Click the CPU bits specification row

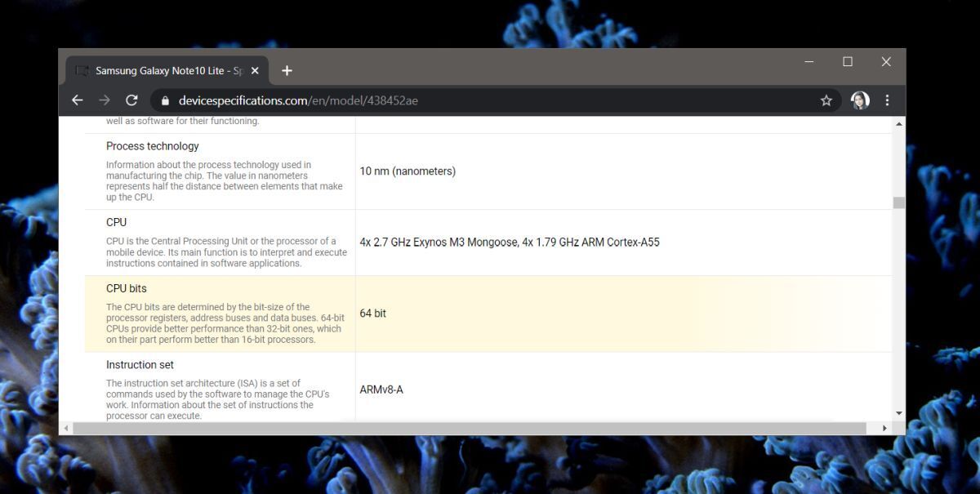[126, 288]
